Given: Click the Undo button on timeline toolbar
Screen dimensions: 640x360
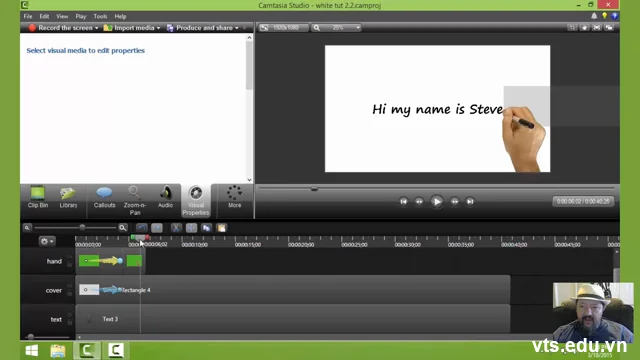Looking at the screenshot, I should 142,228.
